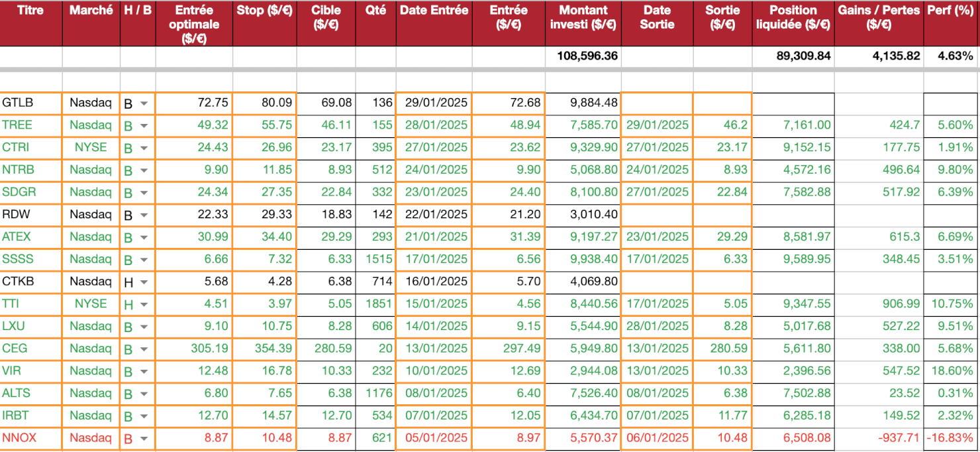Screen dimensions: 980x452
Task: Open the H/B dropdown in SDGR row
Action: [x=144, y=193]
